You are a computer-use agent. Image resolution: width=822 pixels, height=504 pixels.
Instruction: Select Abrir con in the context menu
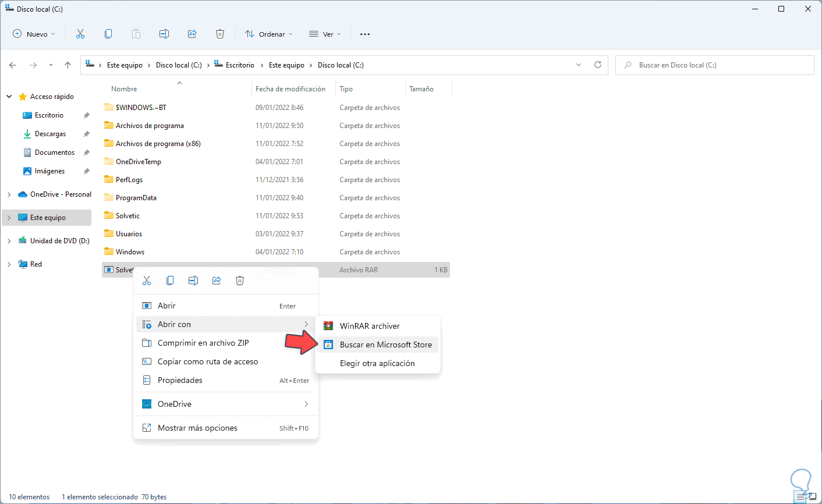pyautogui.click(x=226, y=324)
